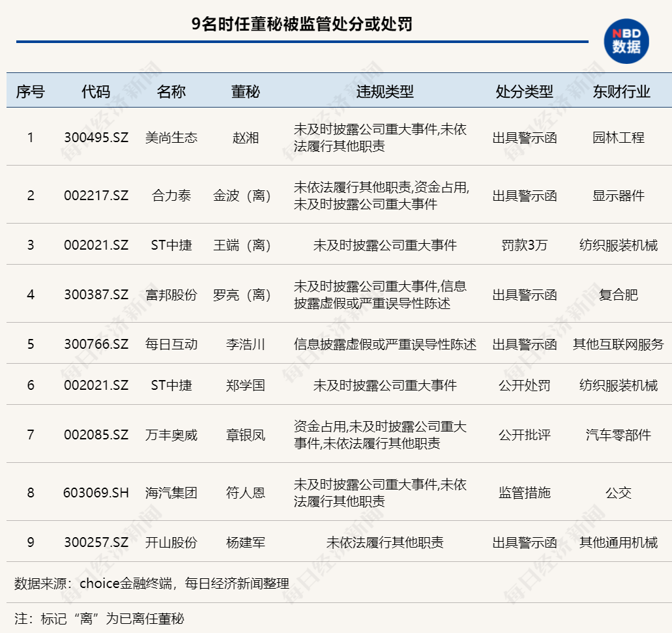This screenshot has height=633, width=672.
Task: Click industry cell 其他互联网服务
Action: pos(619,344)
